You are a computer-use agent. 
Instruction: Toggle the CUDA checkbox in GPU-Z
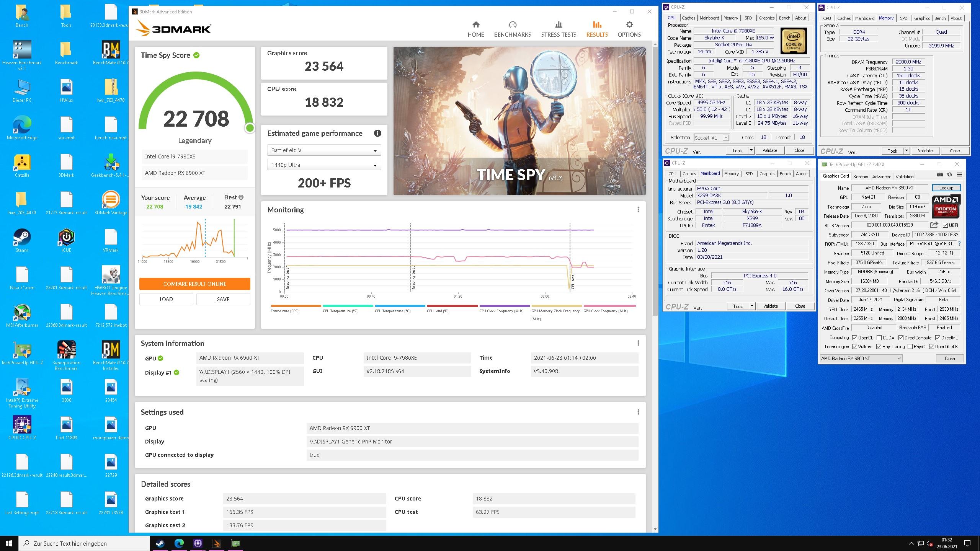tap(879, 338)
